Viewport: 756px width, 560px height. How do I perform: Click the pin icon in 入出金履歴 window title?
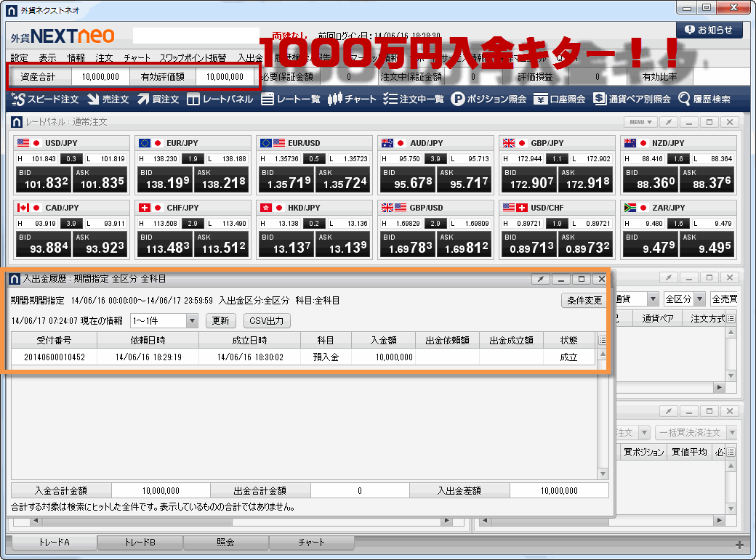541,279
